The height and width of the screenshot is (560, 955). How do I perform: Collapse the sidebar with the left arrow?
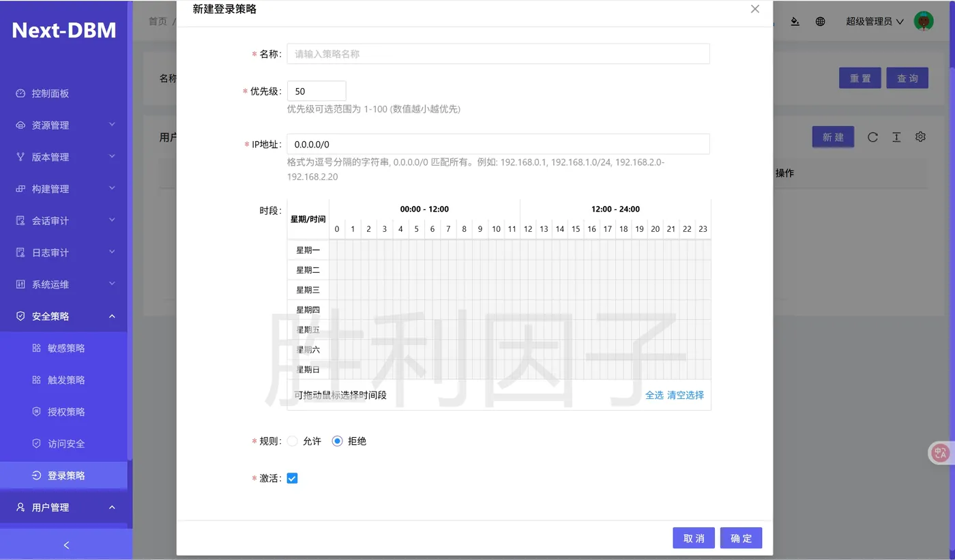pos(66,545)
